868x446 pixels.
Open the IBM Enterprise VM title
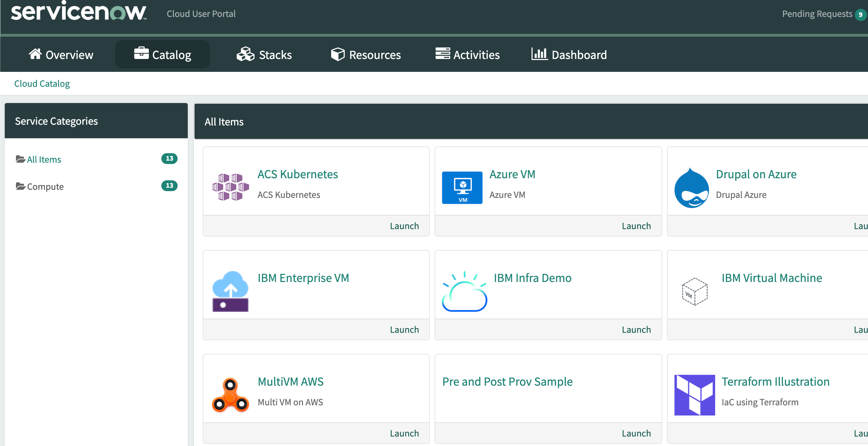pyautogui.click(x=303, y=278)
